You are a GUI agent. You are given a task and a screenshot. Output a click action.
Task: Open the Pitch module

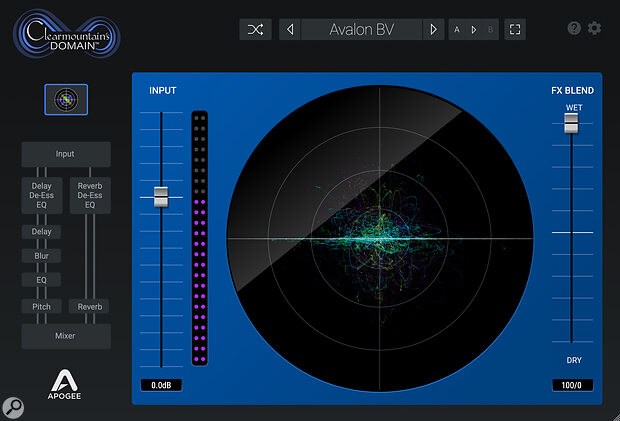42,306
